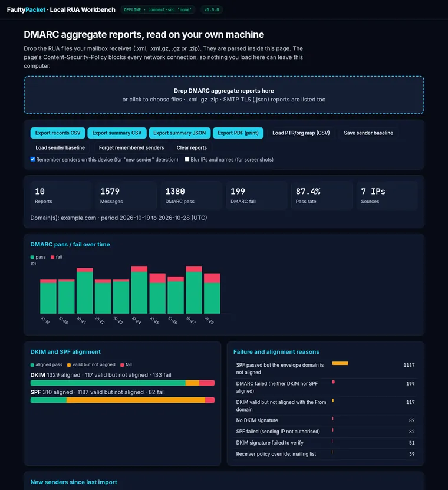Click the FaultyPacket Local RUA Workbench title
This screenshot has width=448, height=490.
[61, 9]
